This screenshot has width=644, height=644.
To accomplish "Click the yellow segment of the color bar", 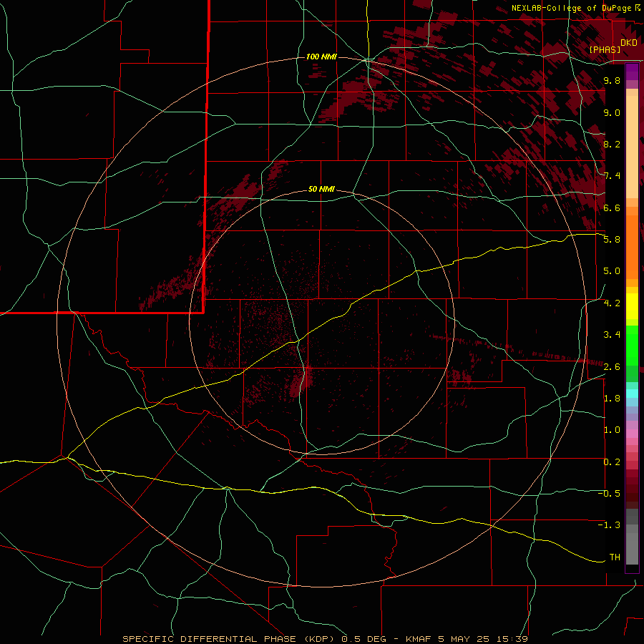I will [x=632, y=306].
